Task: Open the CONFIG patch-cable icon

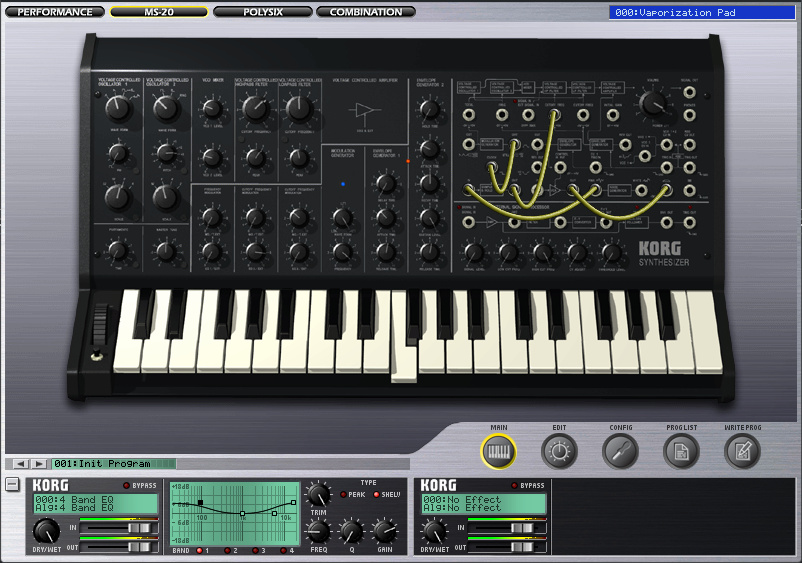Action: (620, 452)
